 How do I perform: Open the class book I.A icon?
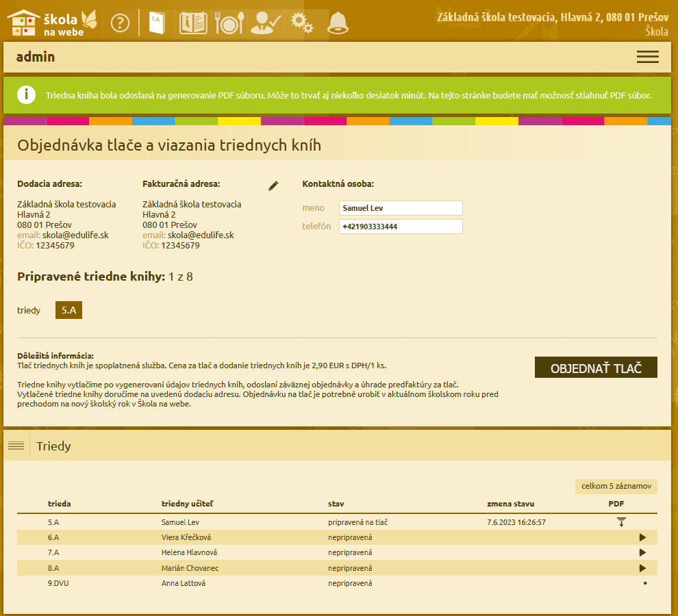coord(157,23)
